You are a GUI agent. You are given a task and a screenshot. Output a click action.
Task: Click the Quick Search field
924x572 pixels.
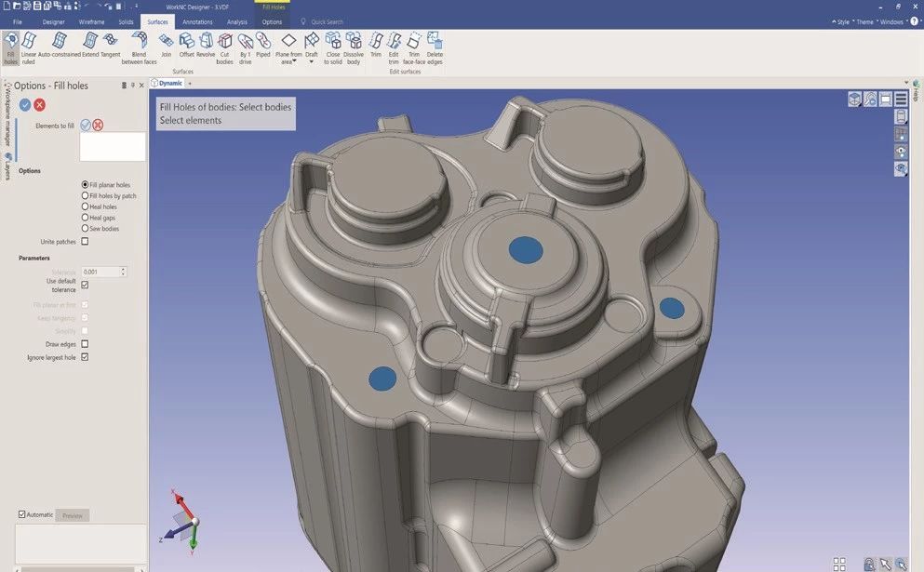pos(327,21)
